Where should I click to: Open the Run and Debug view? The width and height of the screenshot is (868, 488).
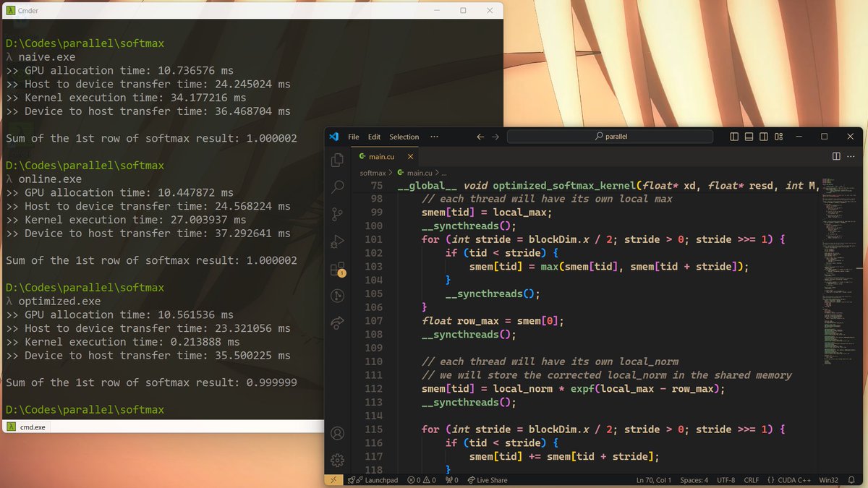pyautogui.click(x=337, y=241)
